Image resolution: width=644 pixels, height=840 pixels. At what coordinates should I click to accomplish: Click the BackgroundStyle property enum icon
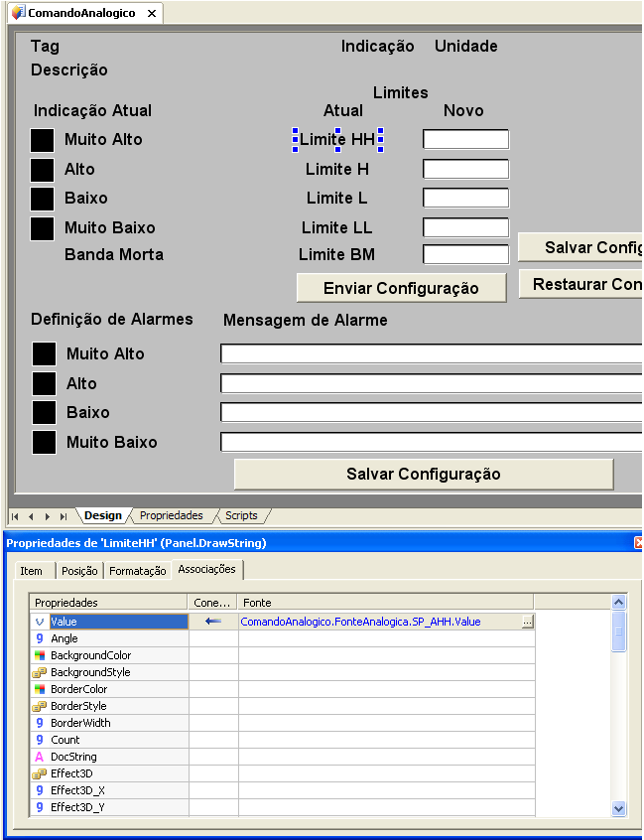pos(39,672)
